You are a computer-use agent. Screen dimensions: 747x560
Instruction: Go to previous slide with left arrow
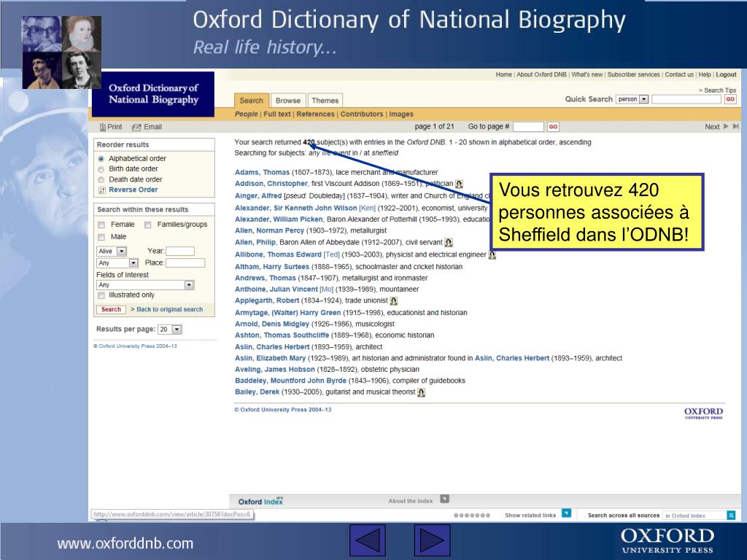[368, 540]
